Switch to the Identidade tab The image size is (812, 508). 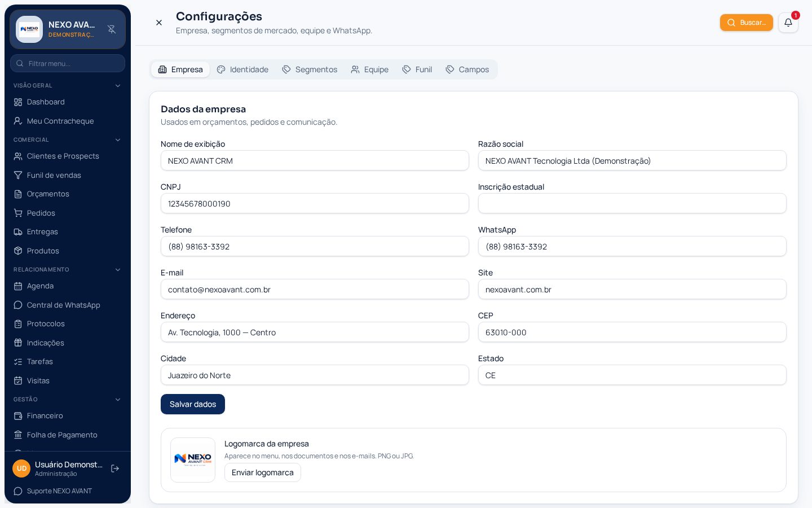point(242,69)
